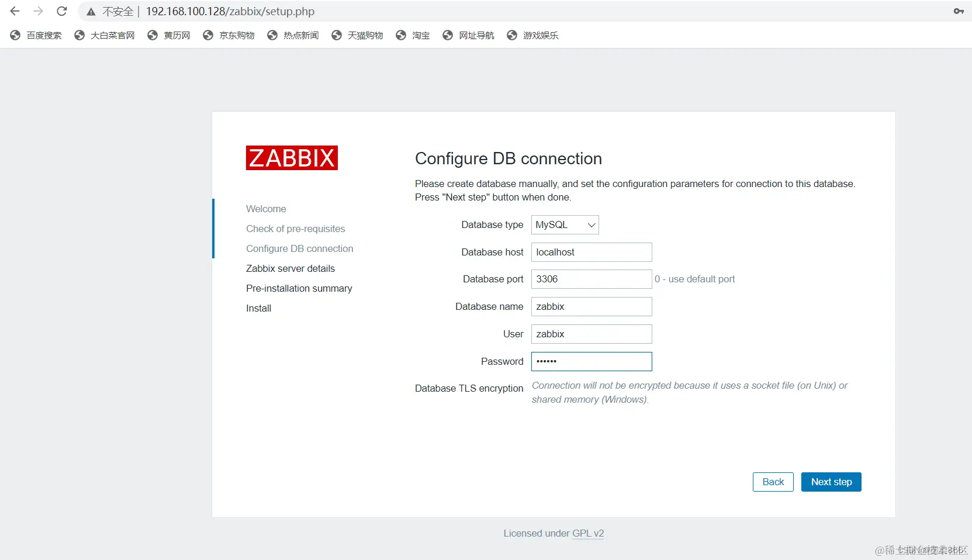
Task: Click the '0 - use default port' hint
Action: tap(694, 279)
